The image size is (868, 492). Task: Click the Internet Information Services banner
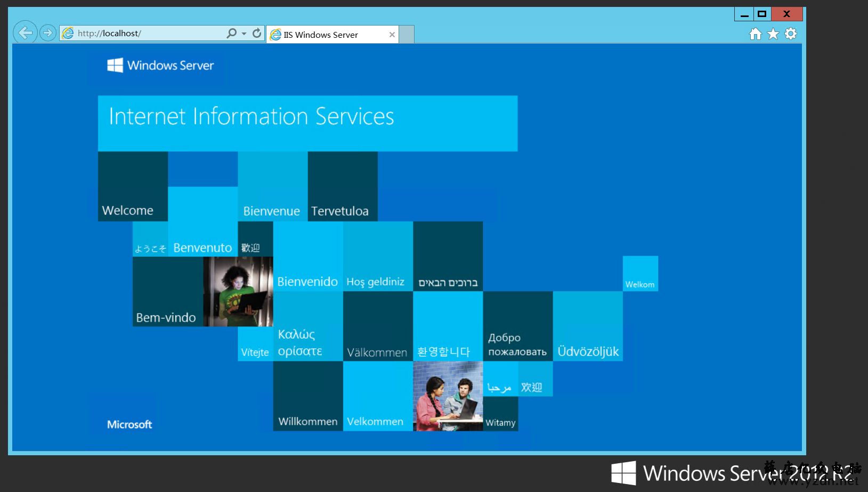tap(307, 124)
